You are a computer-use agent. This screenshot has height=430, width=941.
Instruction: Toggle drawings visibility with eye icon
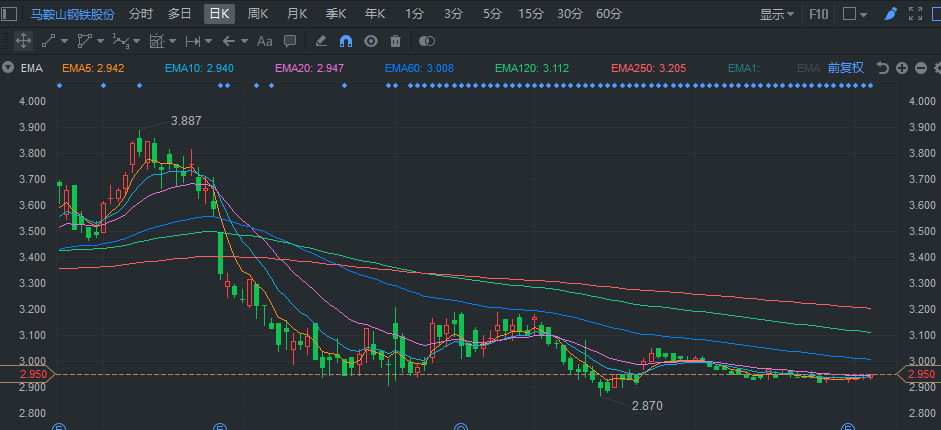coord(371,41)
